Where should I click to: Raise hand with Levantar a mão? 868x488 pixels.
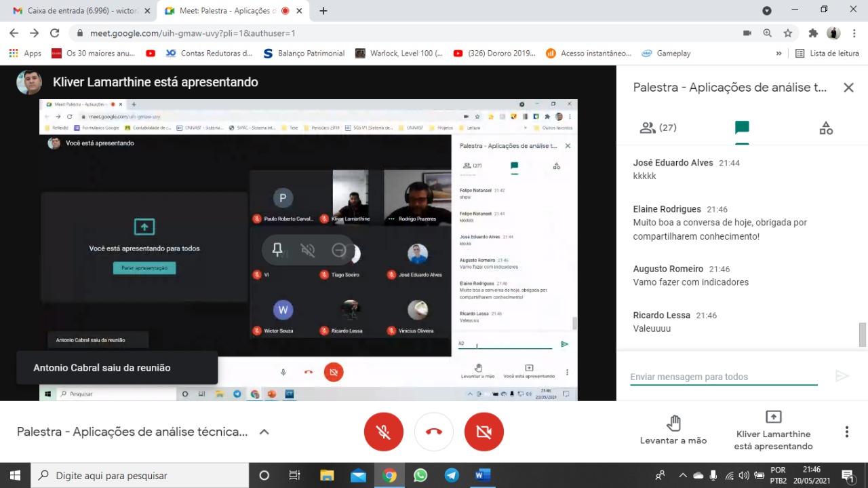pyautogui.click(x=673, y=430)
